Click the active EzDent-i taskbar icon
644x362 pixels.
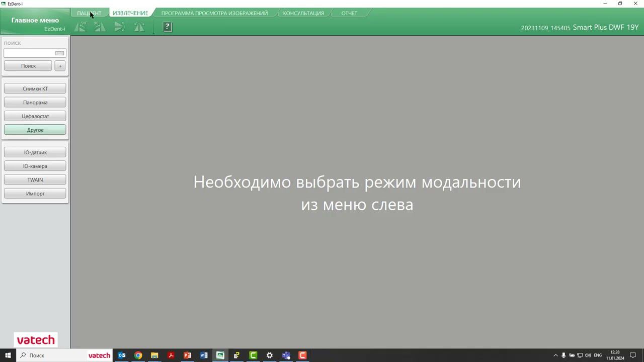[x=220, y=355]
